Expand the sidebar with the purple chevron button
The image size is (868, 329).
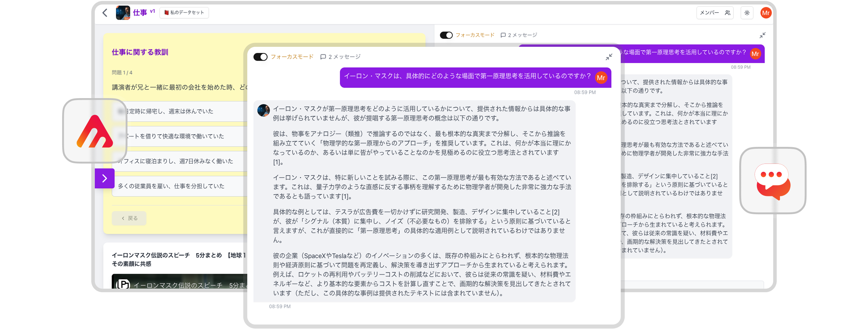(x=104, y=178)
